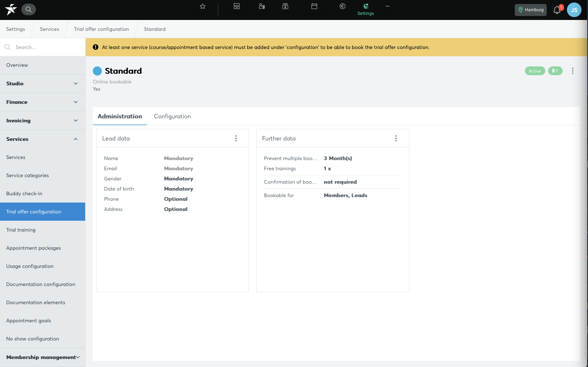
Task: Open the Favorites star icon
Action: [x=203, y=6]
